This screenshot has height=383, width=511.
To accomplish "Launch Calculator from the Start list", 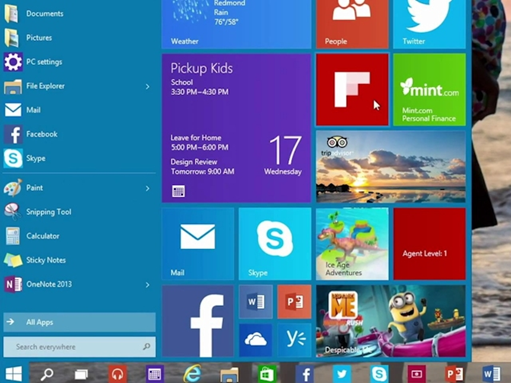I will (79, 236).
